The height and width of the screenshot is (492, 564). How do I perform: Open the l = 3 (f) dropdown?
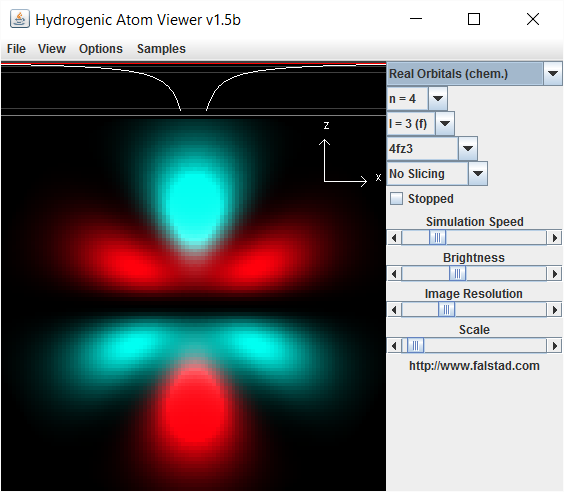[x=421, y=124]
